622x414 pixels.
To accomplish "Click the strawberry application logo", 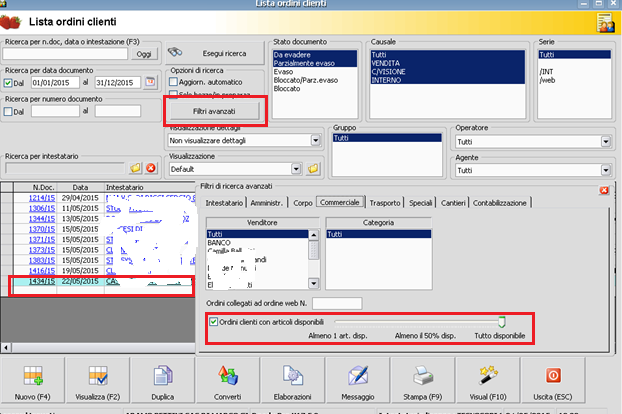I will [10, 22].
